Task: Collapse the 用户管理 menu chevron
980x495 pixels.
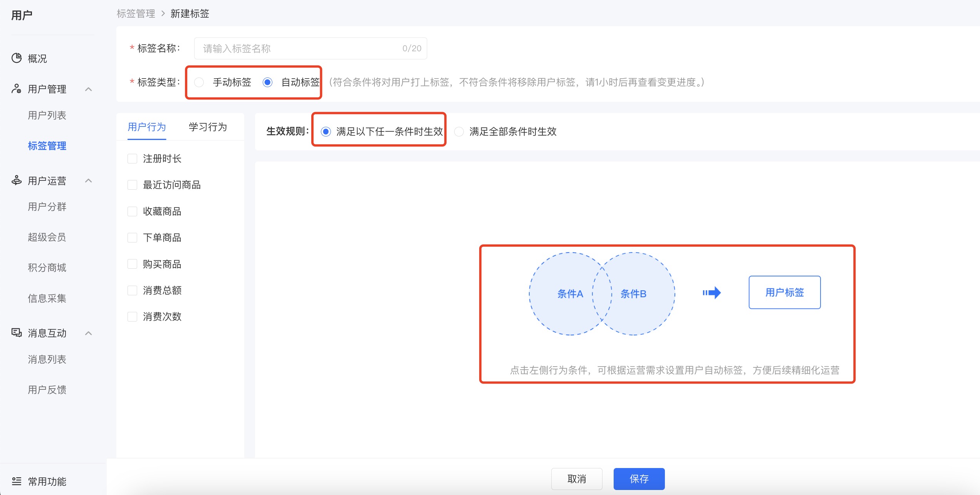Action: pyautogui.click(x=88, y=89)
